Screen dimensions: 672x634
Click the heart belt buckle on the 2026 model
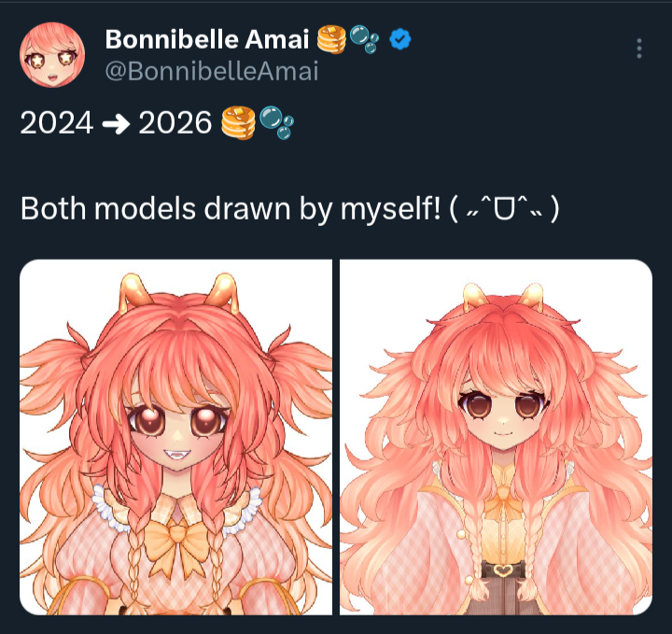[x=500, y=571]
